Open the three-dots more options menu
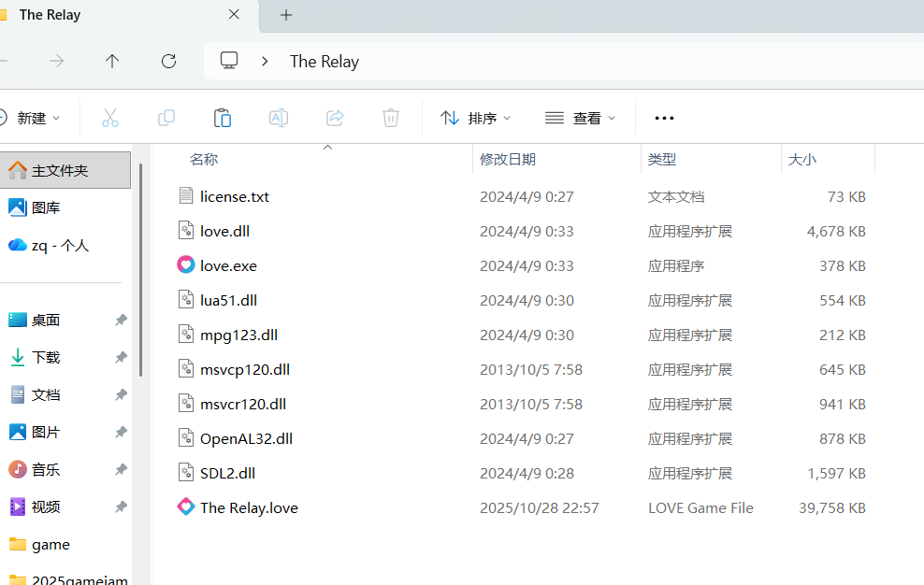The image size is (924, 585). [664, 118]
